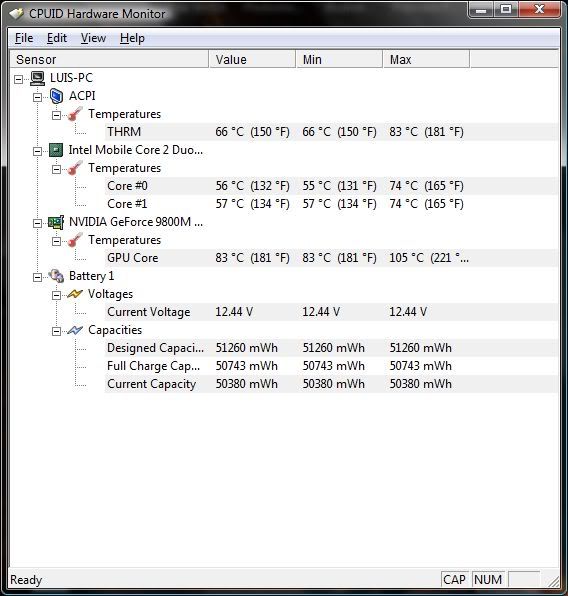This screenshot has width=568, height=596.
Task: Collapse the ACPI node
Action: click(x=37, y=97)
